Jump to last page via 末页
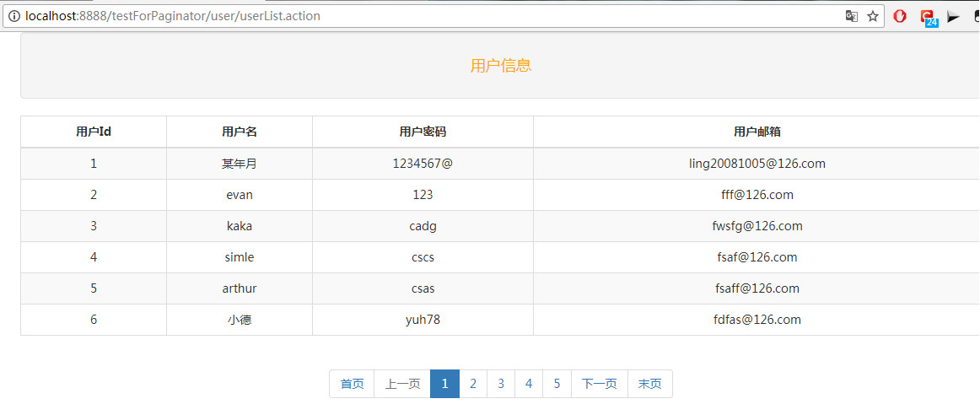Image resolution: width=980 pixels, height=415 pixels. 650,384
